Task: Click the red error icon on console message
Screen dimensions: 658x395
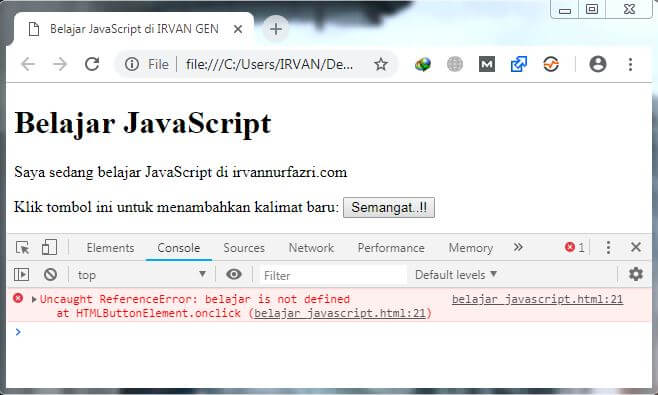Action: [x=18, y=298]
